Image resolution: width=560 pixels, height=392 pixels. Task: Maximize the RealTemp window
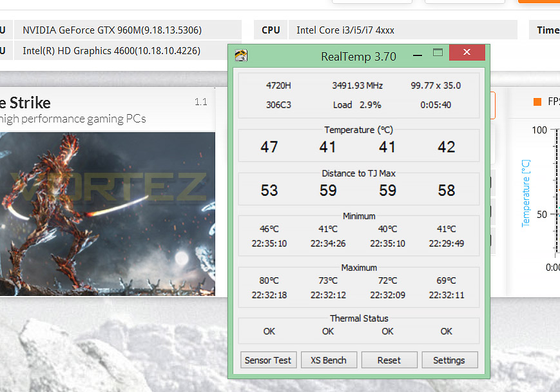click(438, 52)
